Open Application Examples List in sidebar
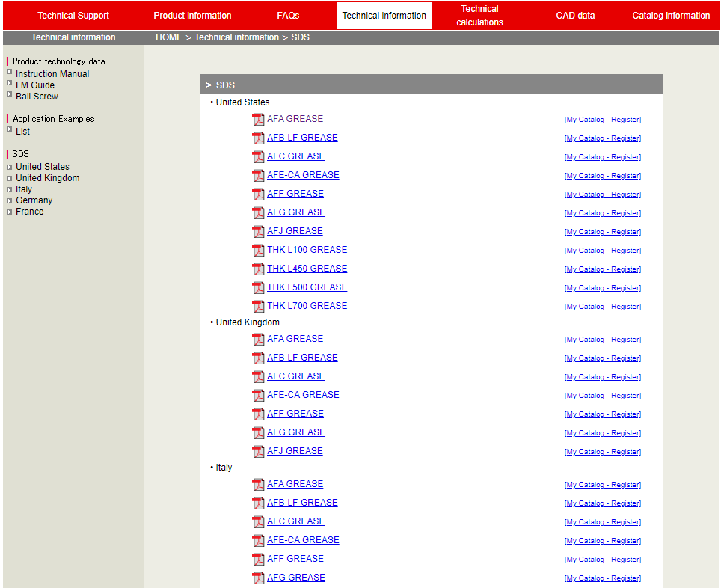 point(22,132)
